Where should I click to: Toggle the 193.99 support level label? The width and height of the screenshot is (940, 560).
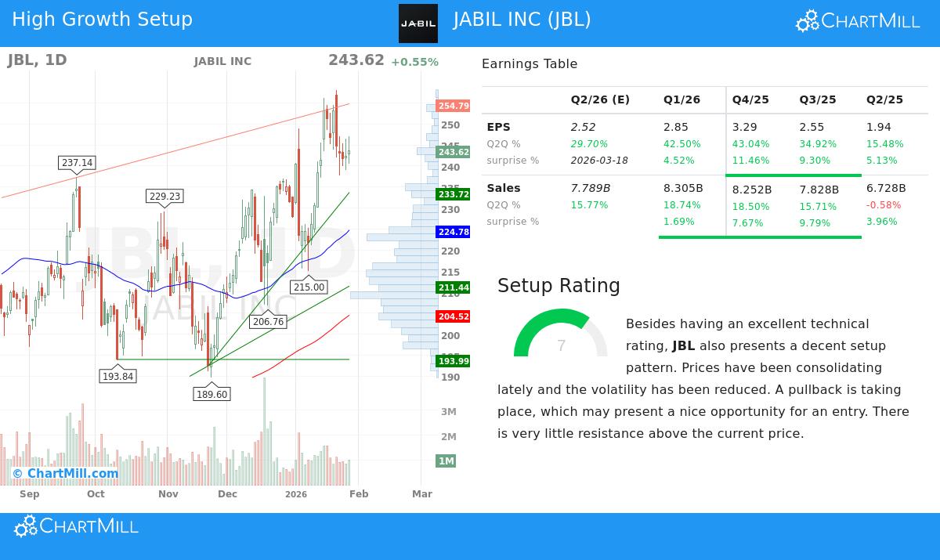pyautogui.click(x=452, y=362)
